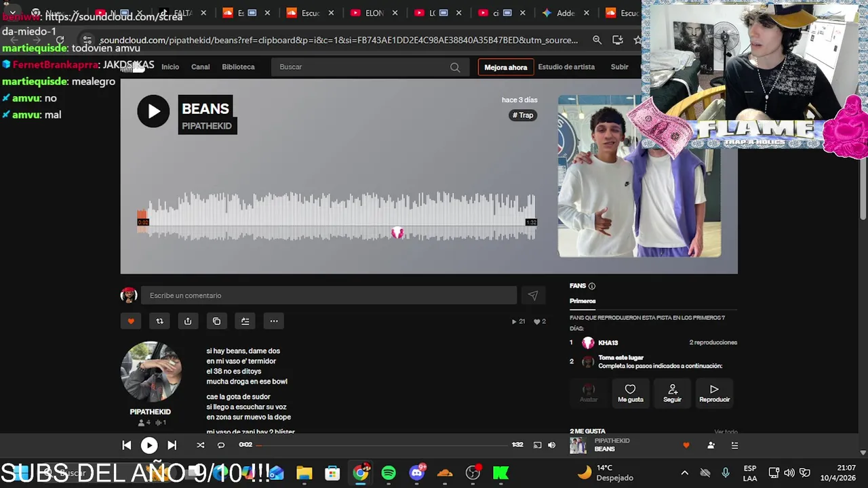The height and width of the screenshot is (488, 868).
Task: Open File Explorer from the taskbar
Action: pos(304,473)
